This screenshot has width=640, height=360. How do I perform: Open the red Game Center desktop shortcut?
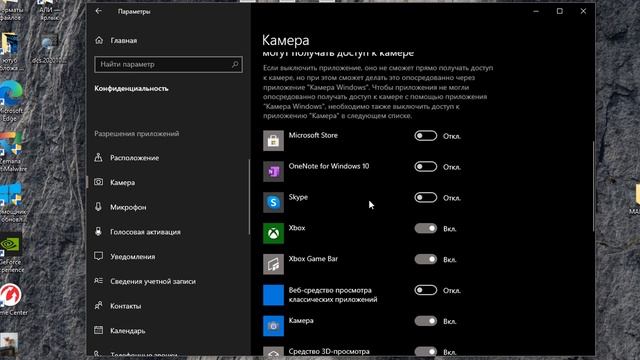coord(12,299)
